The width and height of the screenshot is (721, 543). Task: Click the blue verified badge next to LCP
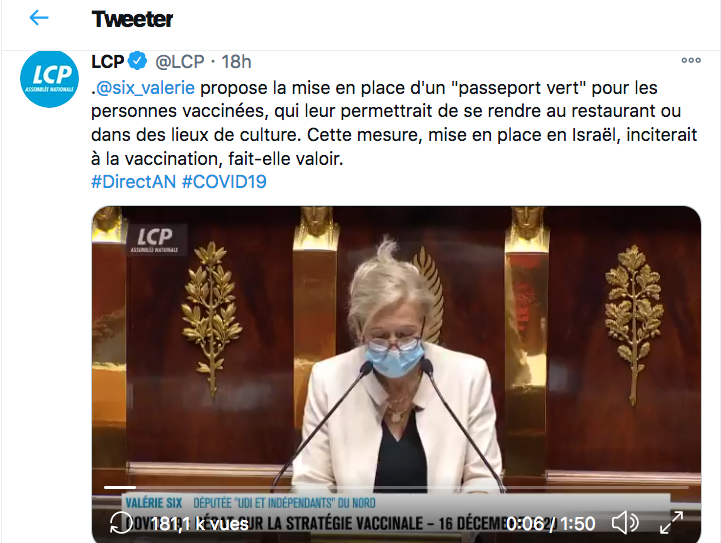tap(137, 61)
